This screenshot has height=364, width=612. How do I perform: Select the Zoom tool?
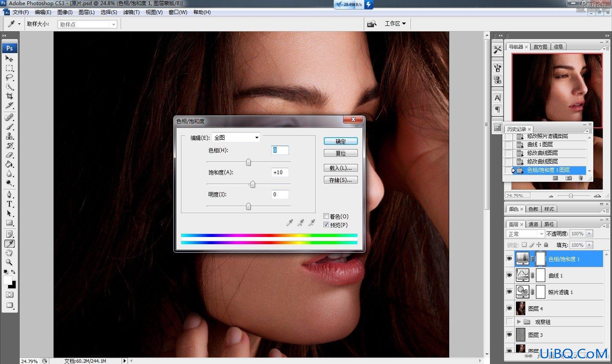click(x=9, y=262)
